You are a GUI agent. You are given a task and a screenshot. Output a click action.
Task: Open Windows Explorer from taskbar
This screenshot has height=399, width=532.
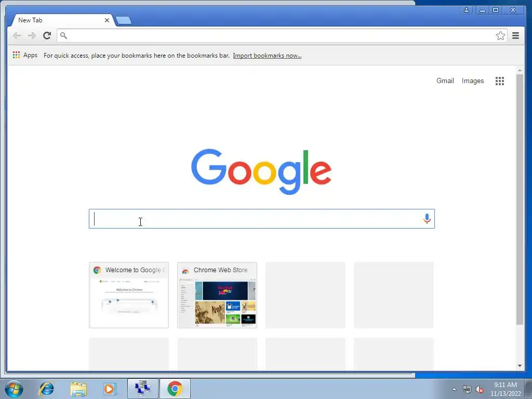coord(78,389)
